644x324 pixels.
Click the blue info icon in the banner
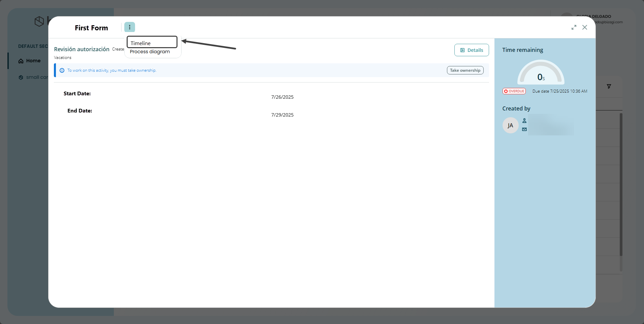point(62,70)
